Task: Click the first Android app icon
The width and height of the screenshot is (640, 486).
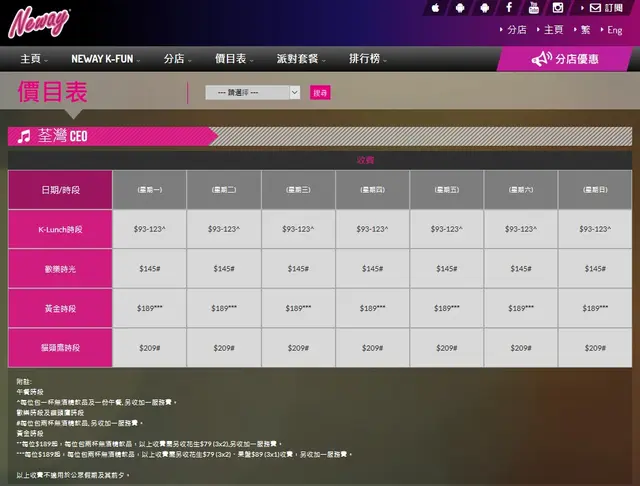Action: click(460, 8)
